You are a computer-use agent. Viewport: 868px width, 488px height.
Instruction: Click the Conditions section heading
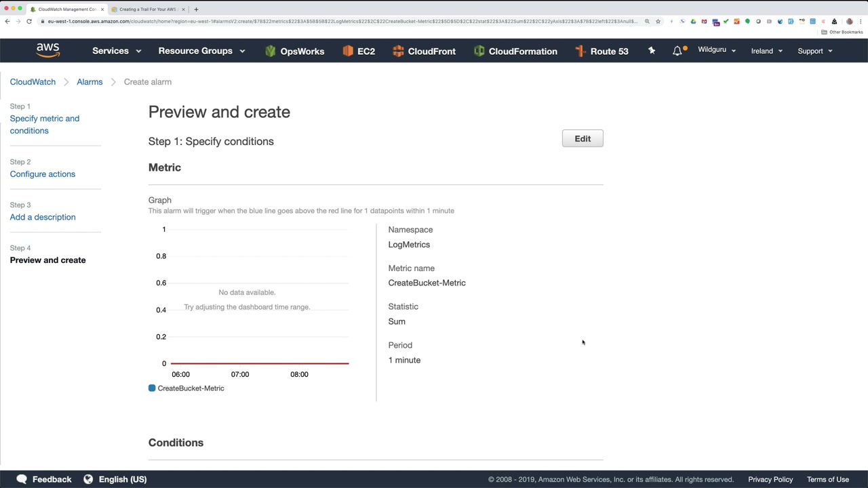176,443
